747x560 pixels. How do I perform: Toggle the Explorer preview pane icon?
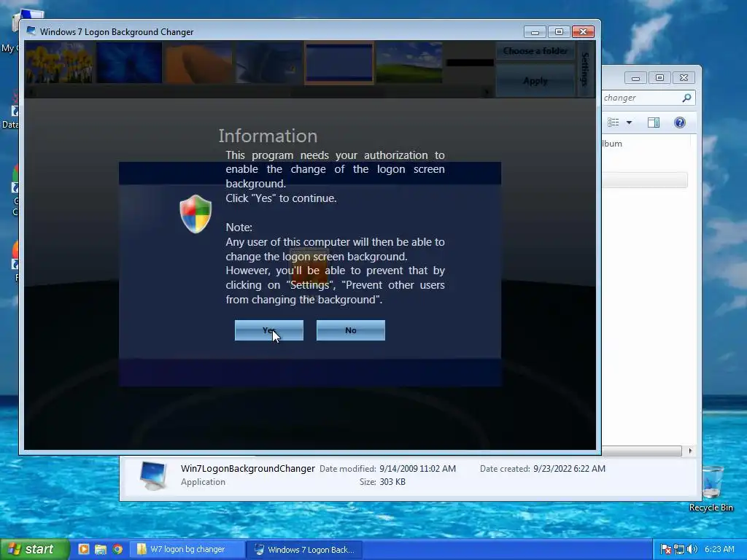coord(654,122)
